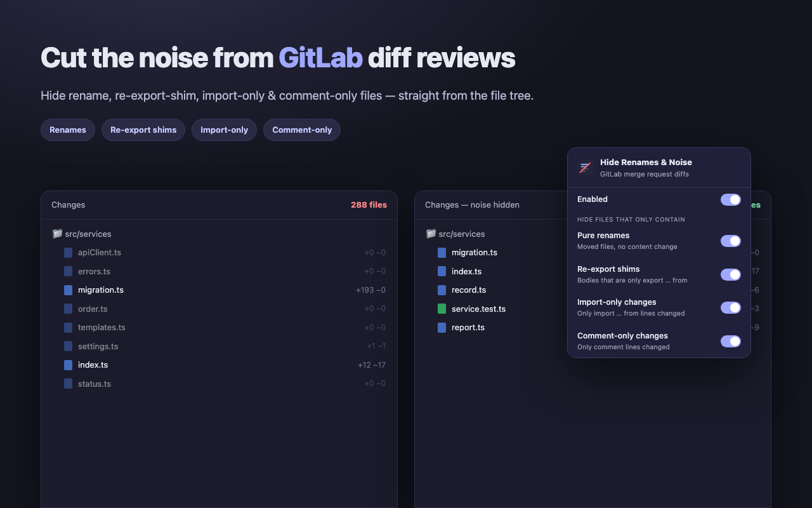Click "Moved files, no content change" description
812x508 pixels.
[627, 246]
